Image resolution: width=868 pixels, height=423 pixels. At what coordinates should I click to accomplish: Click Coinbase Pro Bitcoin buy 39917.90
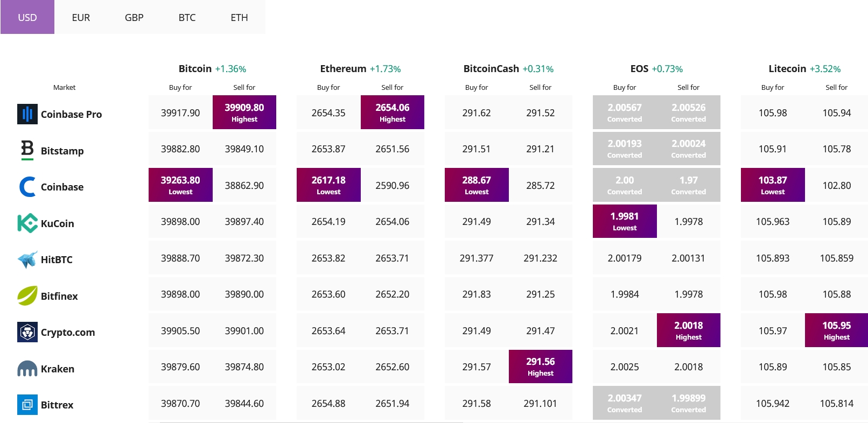click(180, 113)
